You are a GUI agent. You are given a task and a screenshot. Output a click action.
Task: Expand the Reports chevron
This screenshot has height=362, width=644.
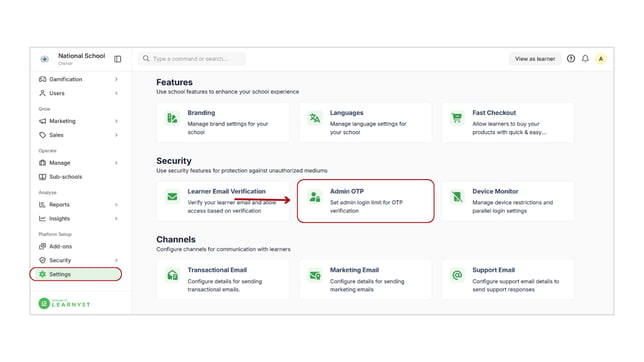pos(116,205)
